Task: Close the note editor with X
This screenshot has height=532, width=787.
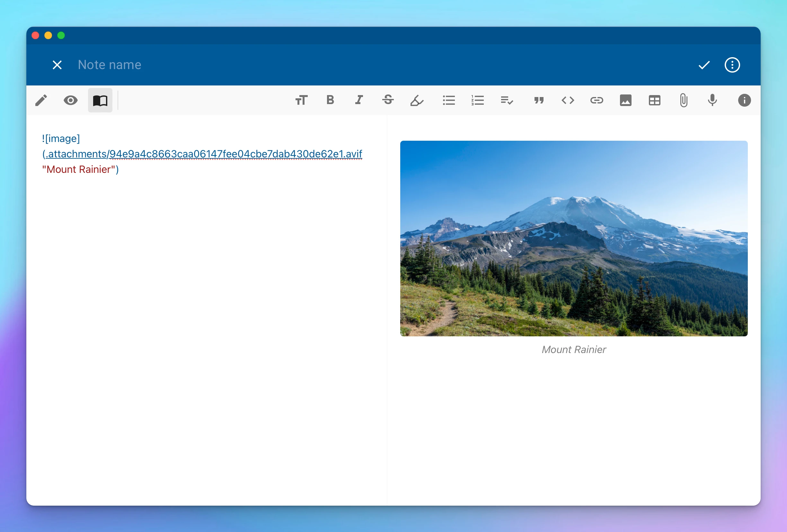Action: 57,65
